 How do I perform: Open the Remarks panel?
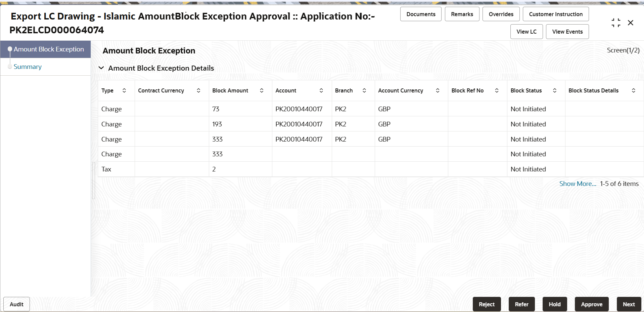coord(462,14)
